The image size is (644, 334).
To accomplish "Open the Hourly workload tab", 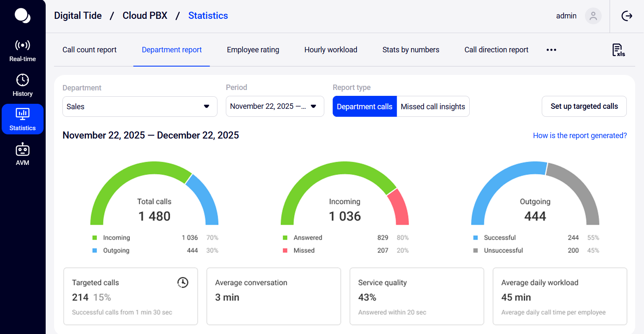I will 331,50.
